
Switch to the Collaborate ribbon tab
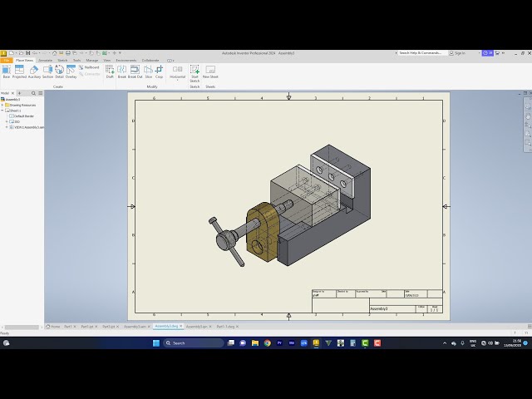click(150, 61)
